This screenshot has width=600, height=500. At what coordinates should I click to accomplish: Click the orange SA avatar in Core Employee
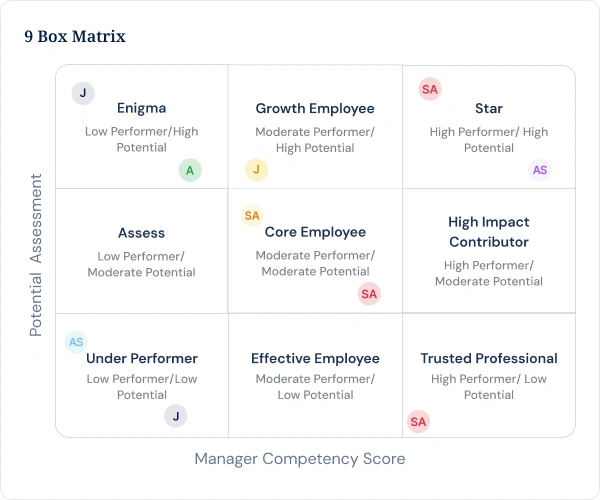tap(252, 215)
